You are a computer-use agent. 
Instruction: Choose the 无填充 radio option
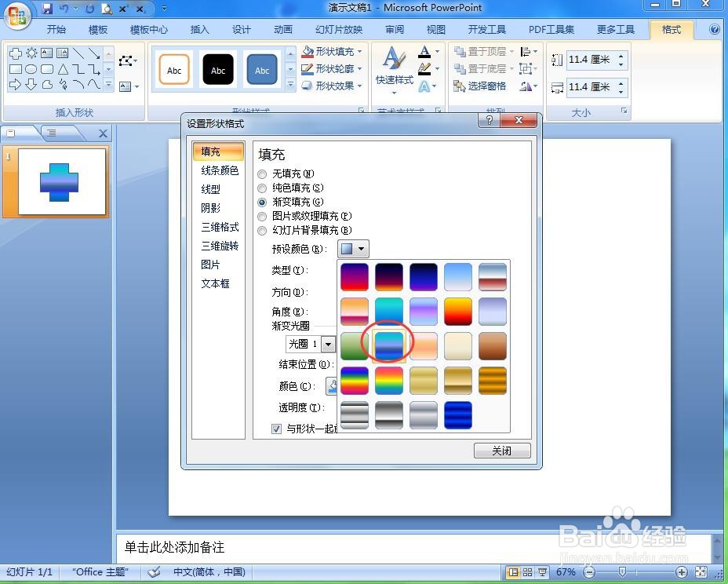[262, 173]
